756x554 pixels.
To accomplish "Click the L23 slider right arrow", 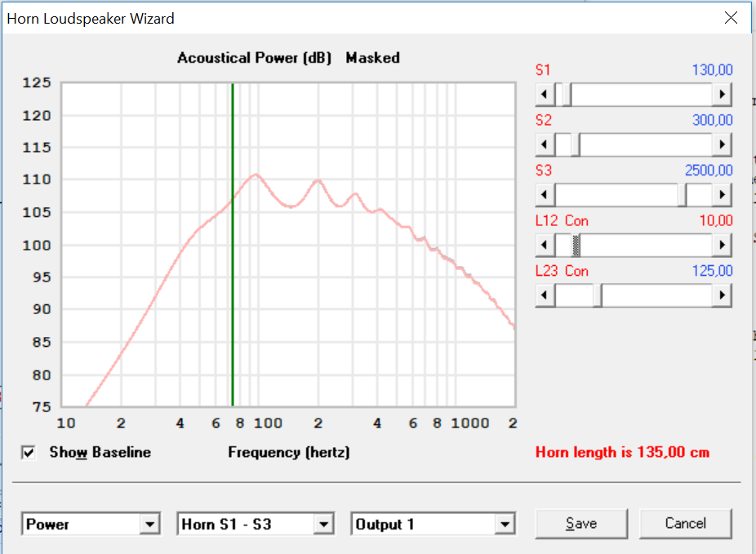I will 722,295.
